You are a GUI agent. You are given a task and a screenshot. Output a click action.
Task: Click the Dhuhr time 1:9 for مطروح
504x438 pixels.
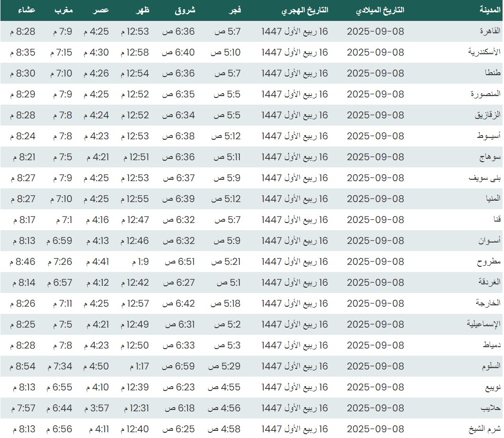pyautogui.click(x=140, y=262)
